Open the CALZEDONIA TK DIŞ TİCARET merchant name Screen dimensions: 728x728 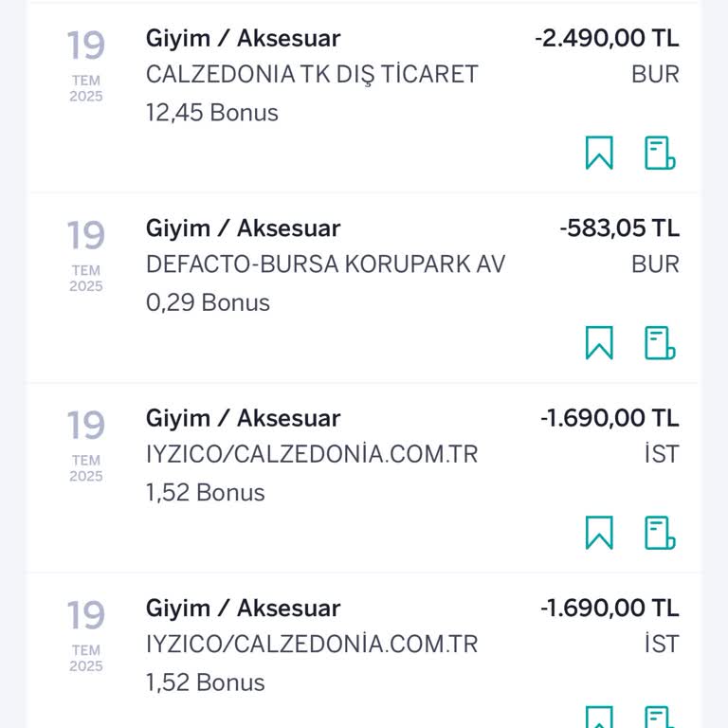click(x=312, y=75)
